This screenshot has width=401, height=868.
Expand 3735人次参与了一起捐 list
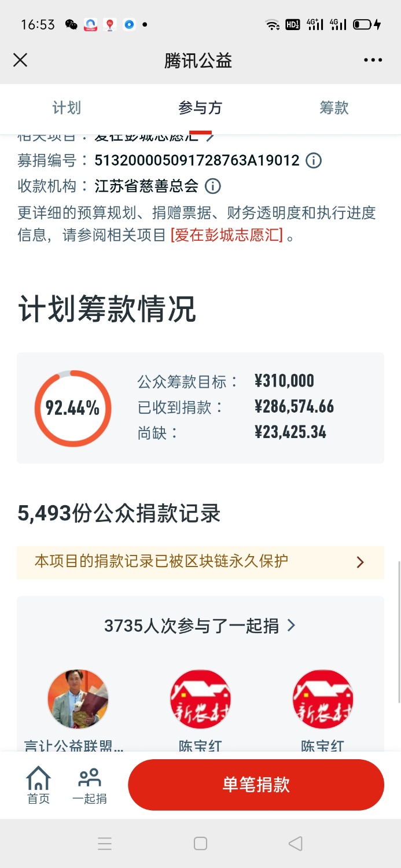coord(200,626)
